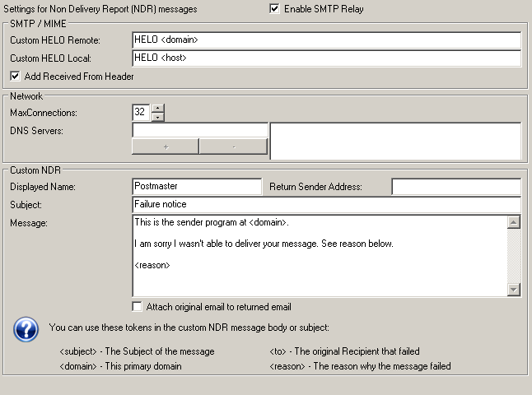Click the DNS Servers entry field
The width and height of the screenshot is (532, 395).
(x=199, y=130)
